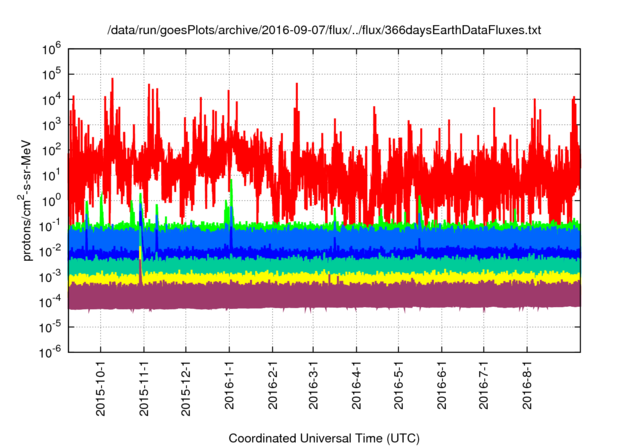
Task: Click the 10^-1 y-axis tick label
Action: point(50,226)
